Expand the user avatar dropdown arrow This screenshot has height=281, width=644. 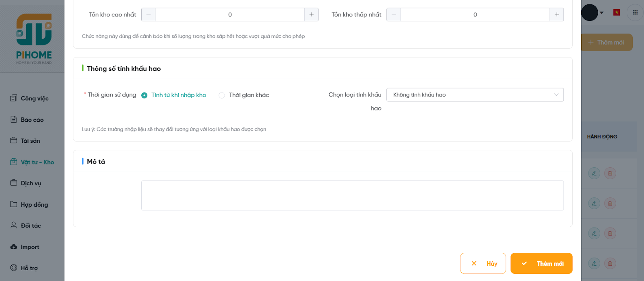coord(602,13)
